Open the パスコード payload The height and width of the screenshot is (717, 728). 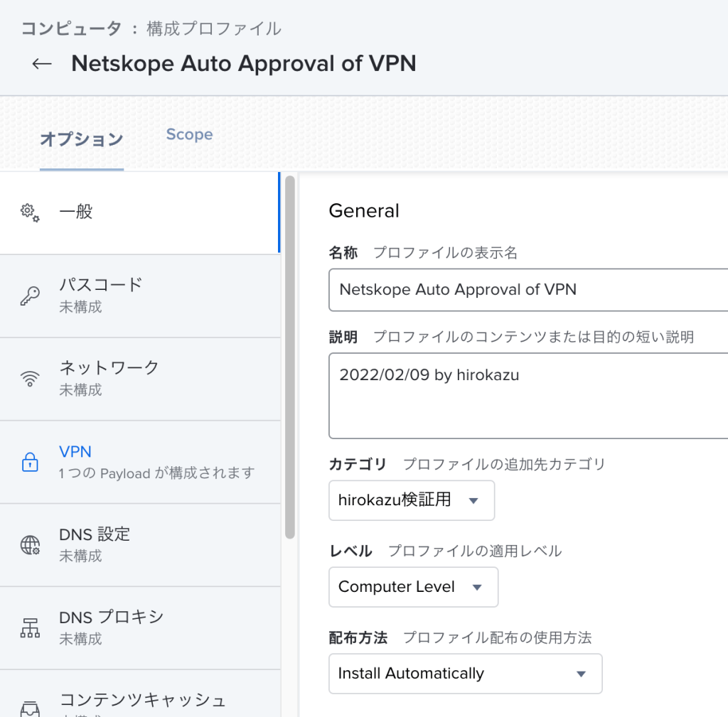(x=140, y=296)
